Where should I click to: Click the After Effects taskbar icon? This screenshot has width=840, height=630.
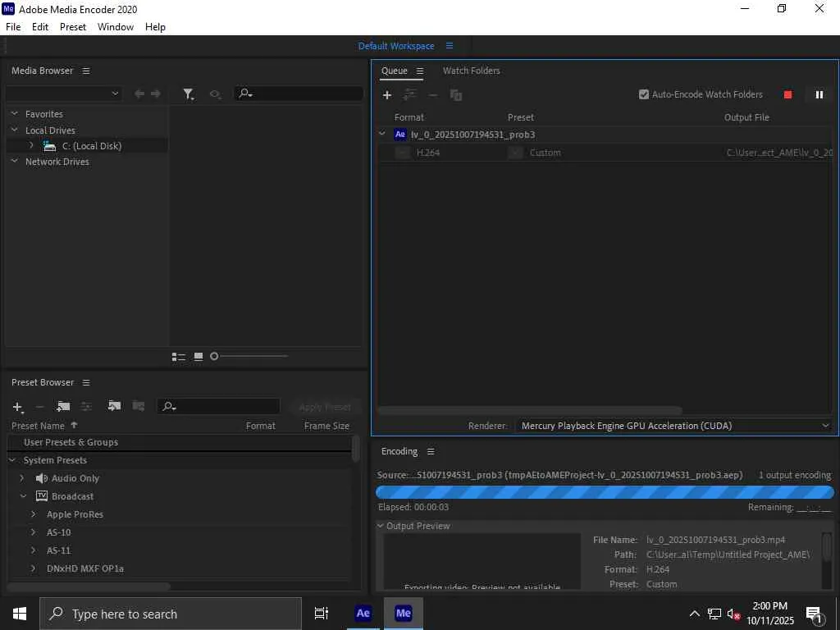363,614
